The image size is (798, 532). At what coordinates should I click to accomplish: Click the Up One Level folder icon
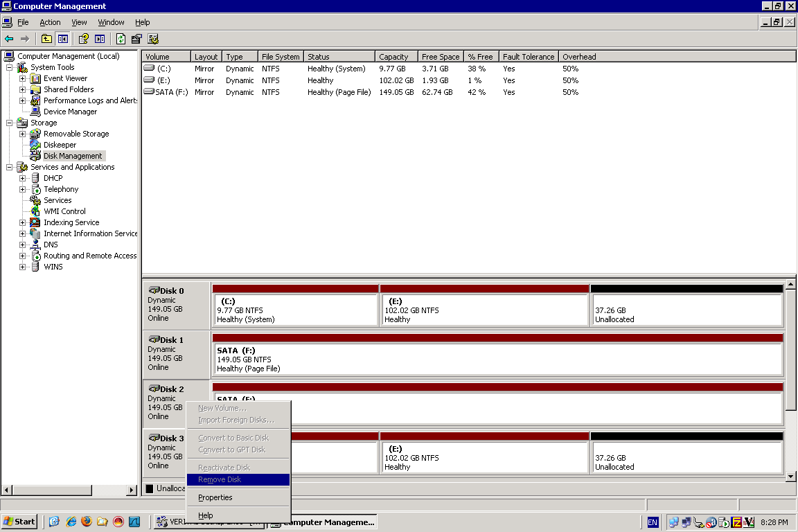click(46, 39)
